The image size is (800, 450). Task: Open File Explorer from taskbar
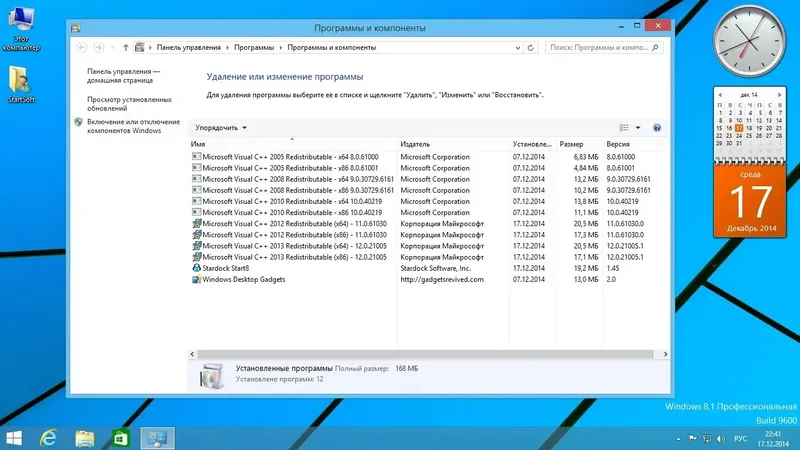pyautogui.click(x=85, y=438)
